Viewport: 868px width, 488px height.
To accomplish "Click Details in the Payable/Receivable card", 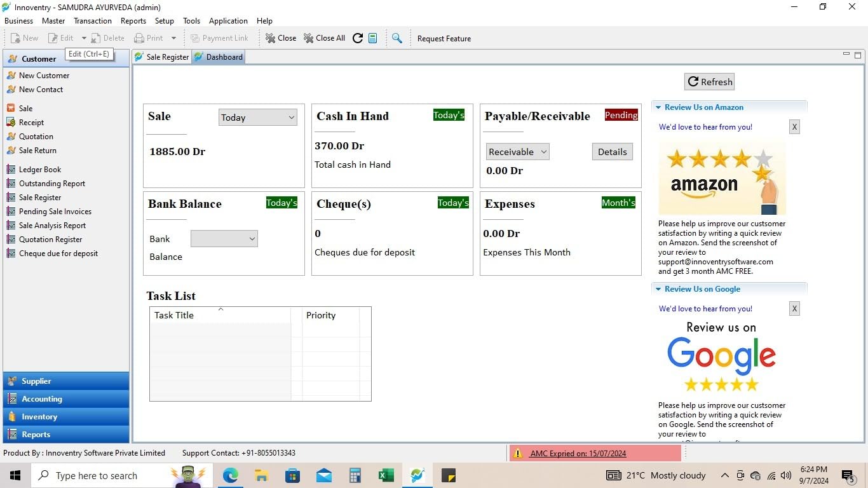I will point(611,151).
